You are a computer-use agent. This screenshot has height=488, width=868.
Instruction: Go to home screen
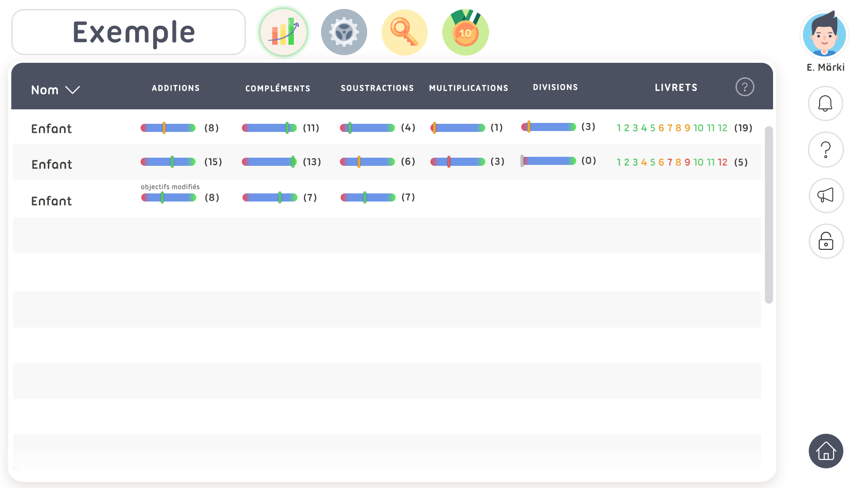826,451
